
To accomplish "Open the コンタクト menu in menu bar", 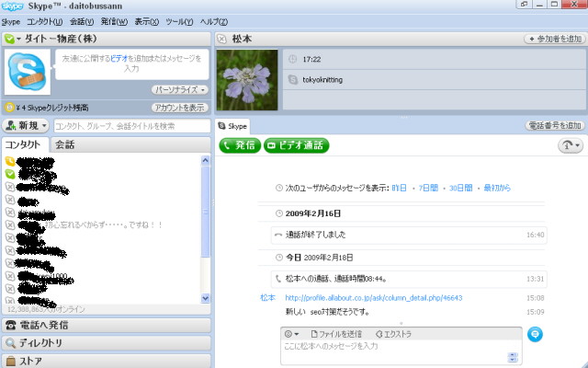I will coord(45,22).
